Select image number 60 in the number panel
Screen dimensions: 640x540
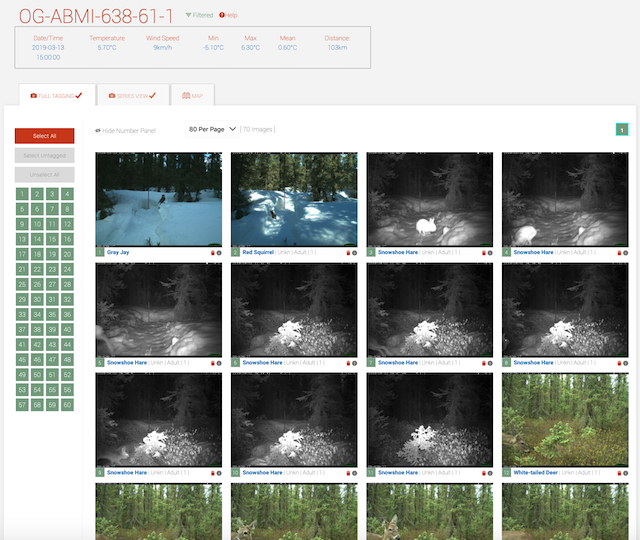tap(67, 405)
